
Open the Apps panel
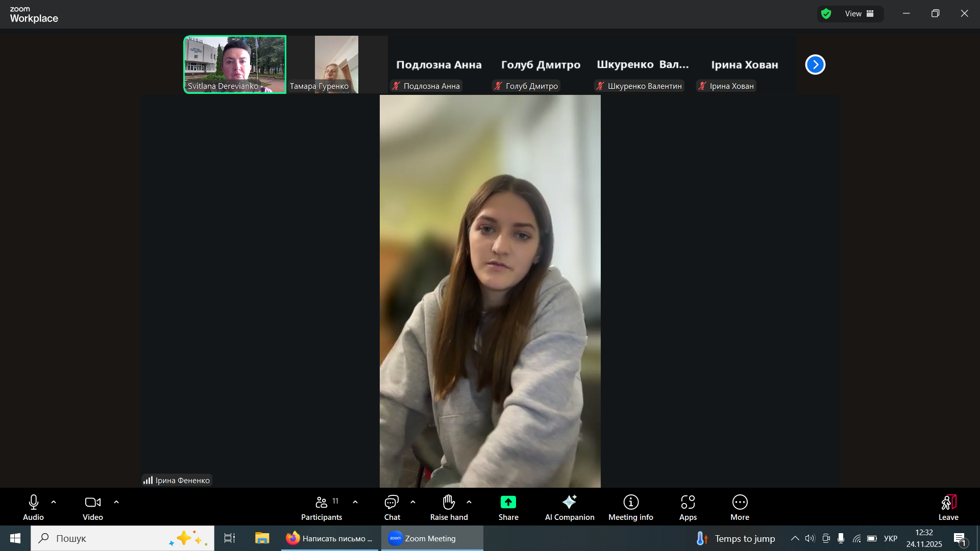coord(688,508)
